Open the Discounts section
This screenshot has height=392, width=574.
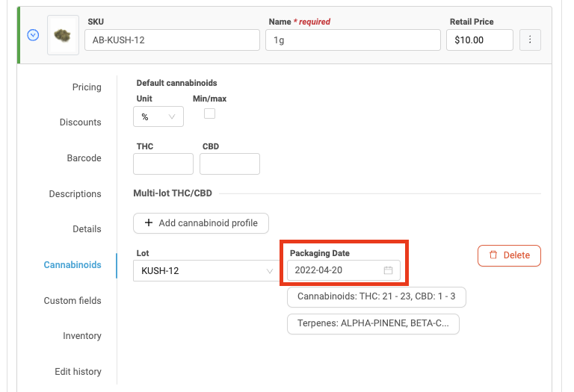(80, 122)
